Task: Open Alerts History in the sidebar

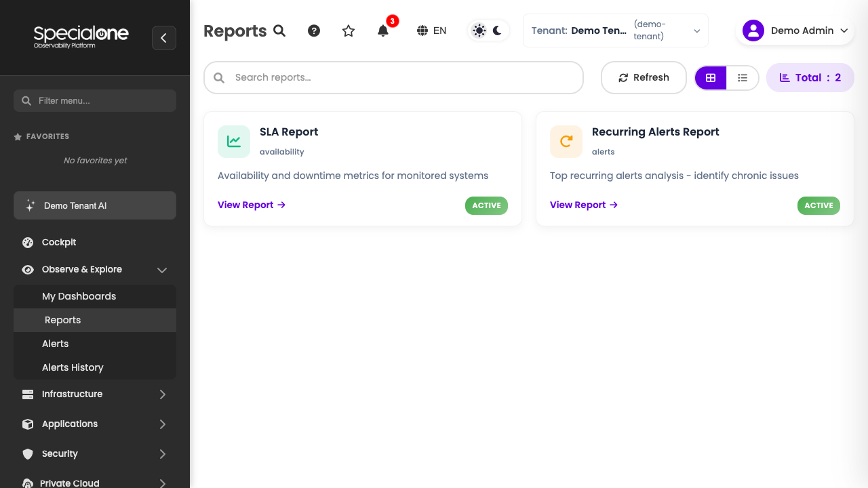Action: [x=95, y=367]
